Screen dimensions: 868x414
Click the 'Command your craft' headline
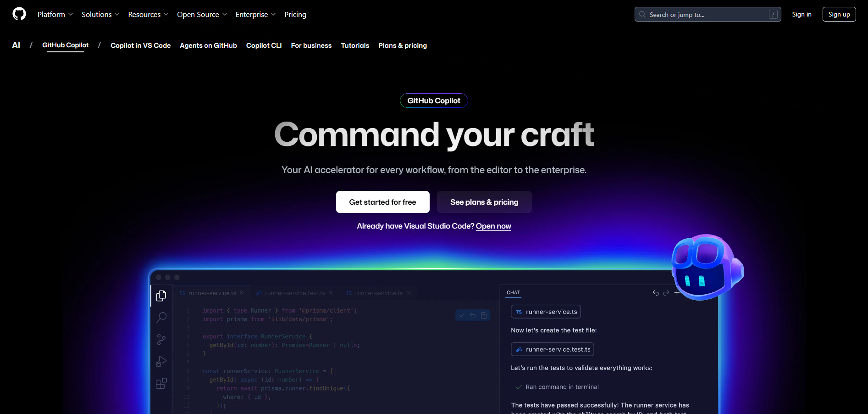pos(434,134)
